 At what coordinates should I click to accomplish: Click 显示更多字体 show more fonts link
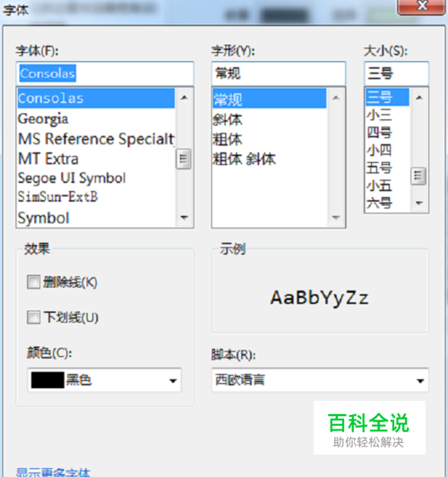(x=53, y=473)
